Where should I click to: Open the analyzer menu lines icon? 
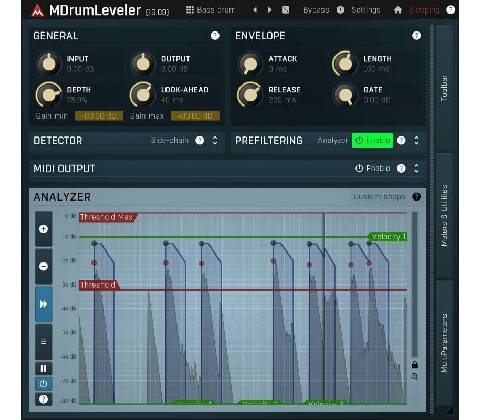[x=43, y=342]
